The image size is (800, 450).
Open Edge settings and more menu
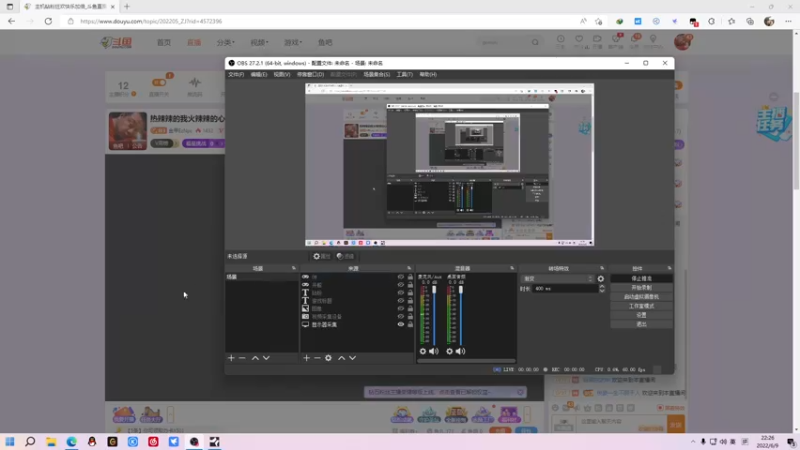[788, 21]
